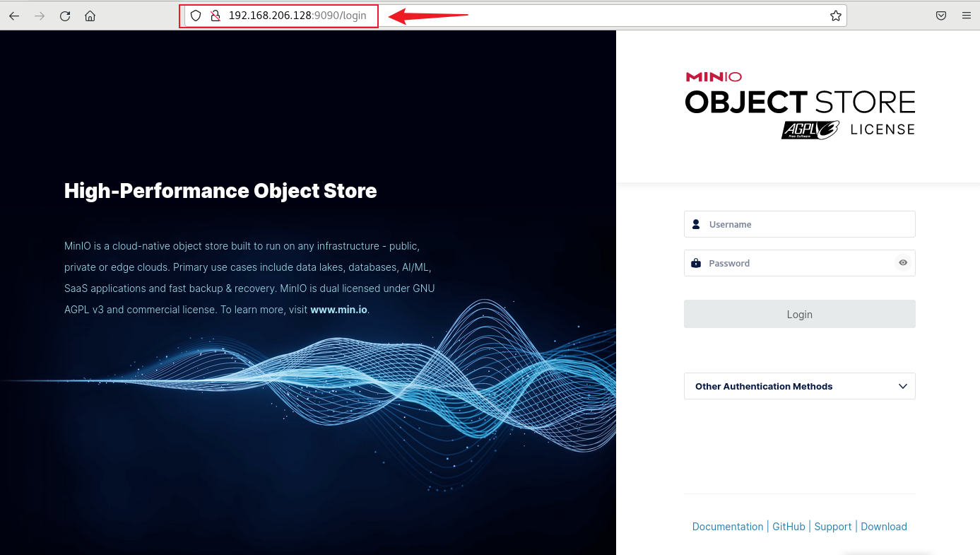Click the lock icon in Password field
This screenshot has width=980, height=555.
696,263
